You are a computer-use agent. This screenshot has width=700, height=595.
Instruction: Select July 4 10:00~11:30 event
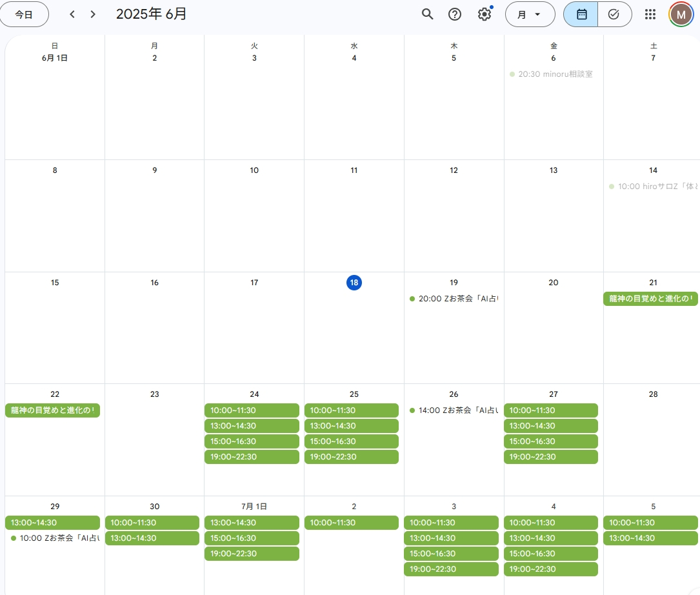(x=551, y=523)
